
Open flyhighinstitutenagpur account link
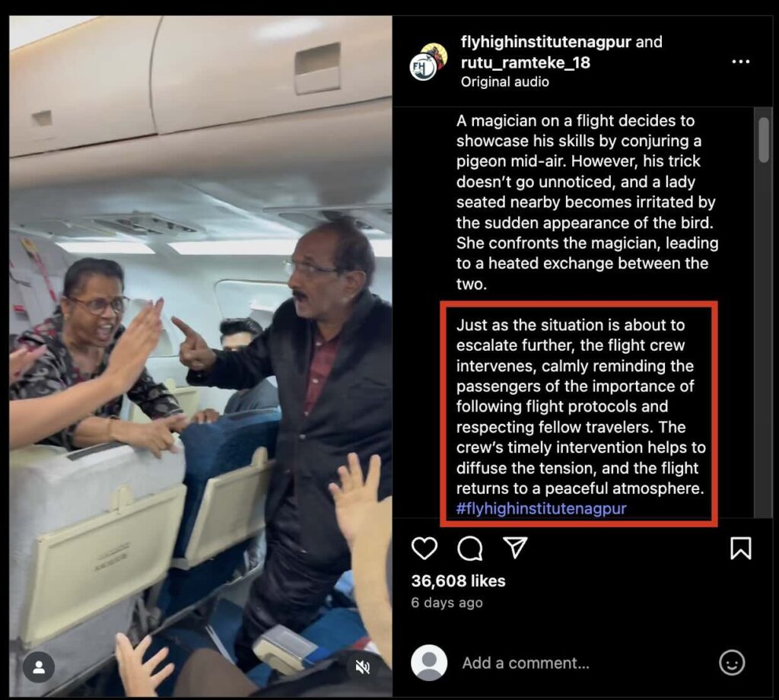coord(546,42)
